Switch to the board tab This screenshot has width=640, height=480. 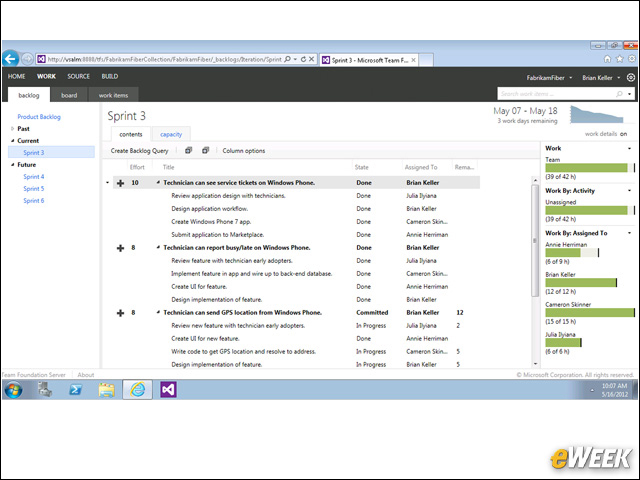tap(69, 95)
